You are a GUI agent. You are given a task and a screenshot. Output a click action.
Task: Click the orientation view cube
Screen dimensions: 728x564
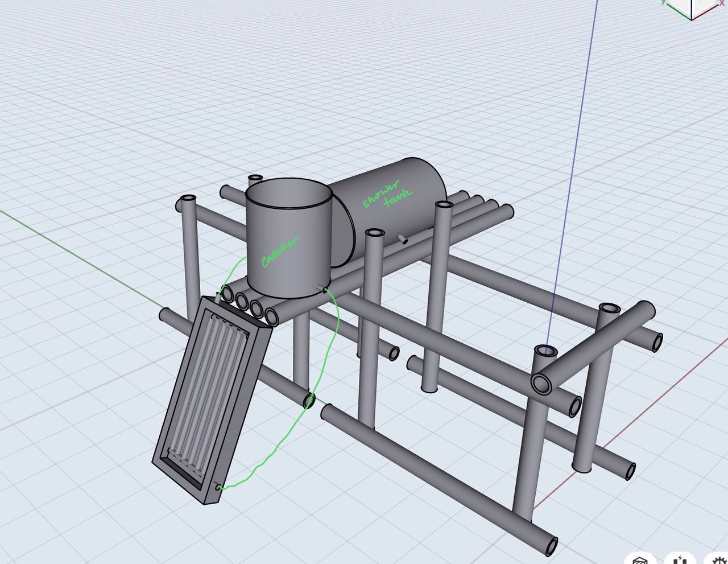693,7
